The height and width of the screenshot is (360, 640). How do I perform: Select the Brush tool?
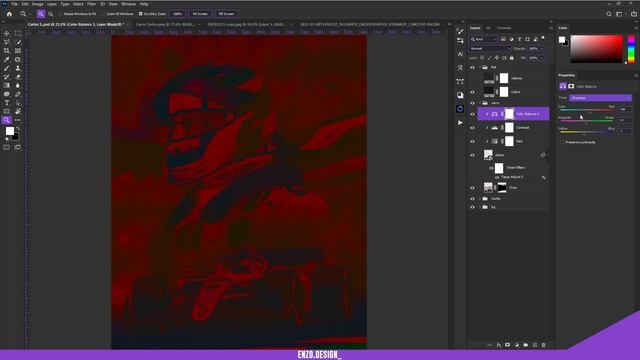7,68
